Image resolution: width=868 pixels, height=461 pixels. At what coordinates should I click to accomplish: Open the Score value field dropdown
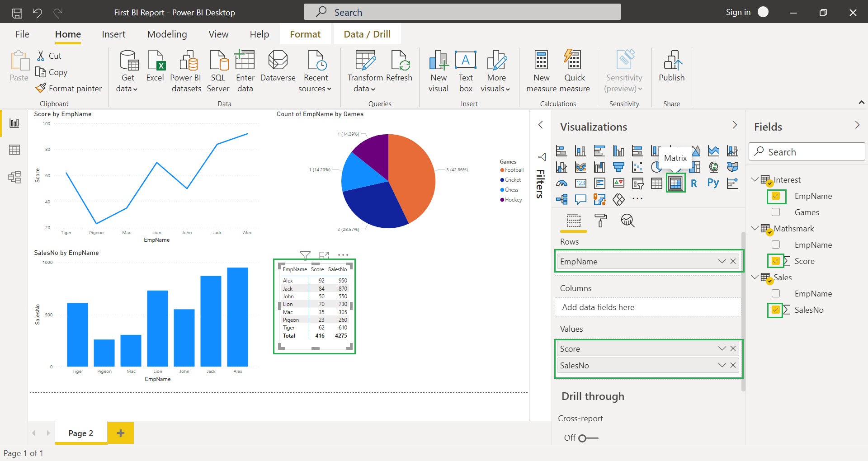pyautogui.click(x=722, y=348)
